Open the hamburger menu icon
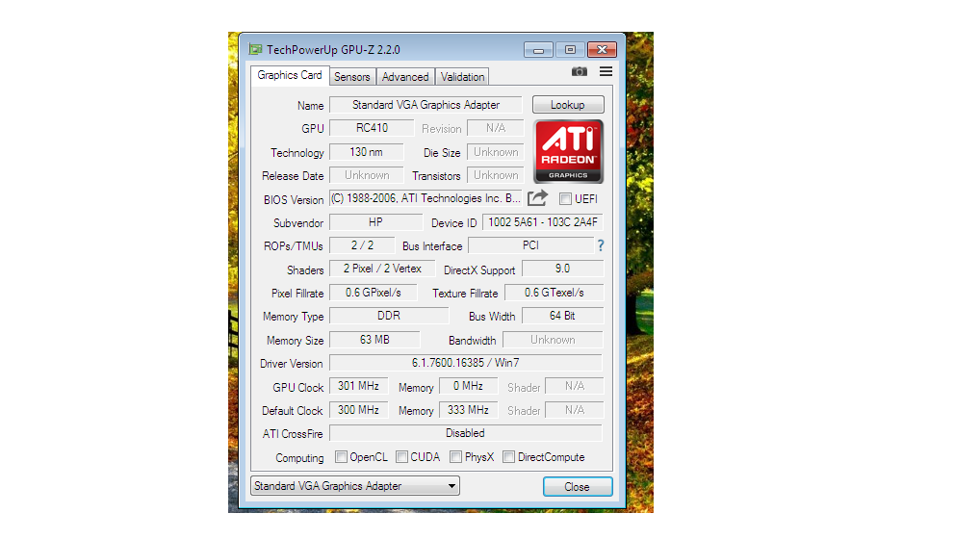Viewport: 980px width, 539px height. 606,72
